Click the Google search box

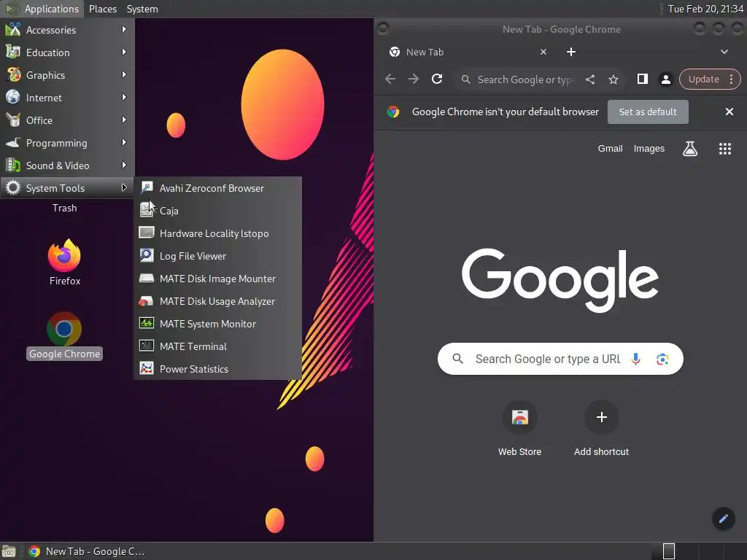(560, 359)
